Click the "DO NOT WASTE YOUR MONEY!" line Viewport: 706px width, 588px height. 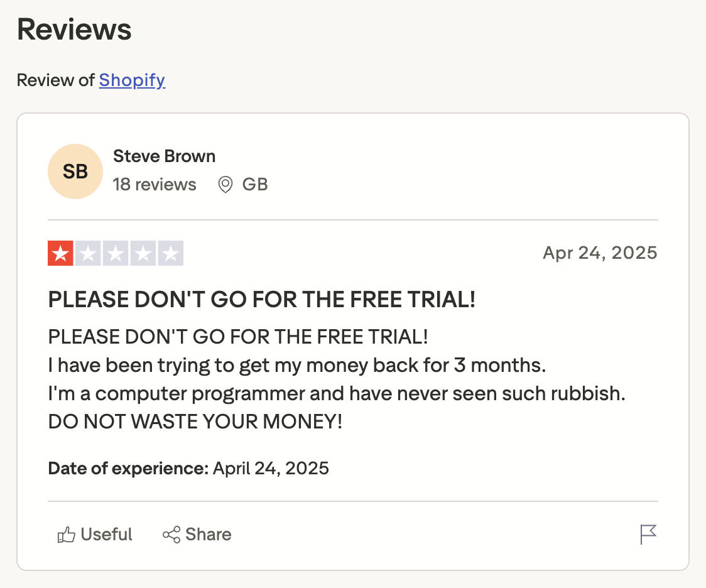pos(195,421)
